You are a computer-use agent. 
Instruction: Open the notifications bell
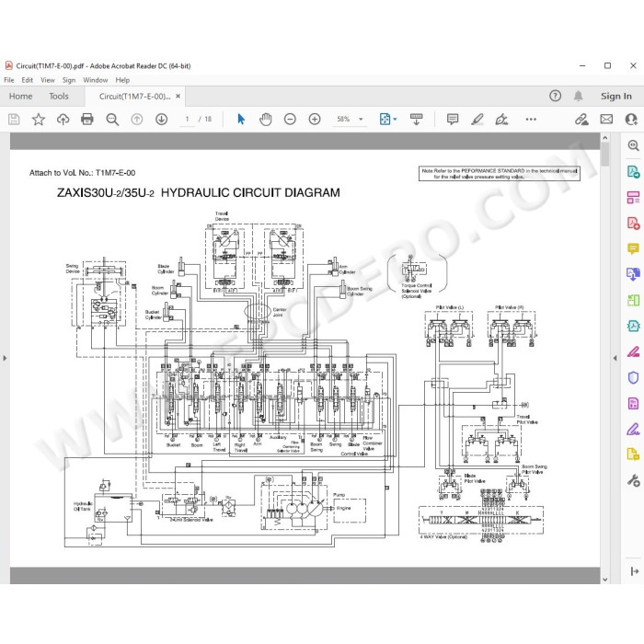pyautogui.click(x=579, y=96)
